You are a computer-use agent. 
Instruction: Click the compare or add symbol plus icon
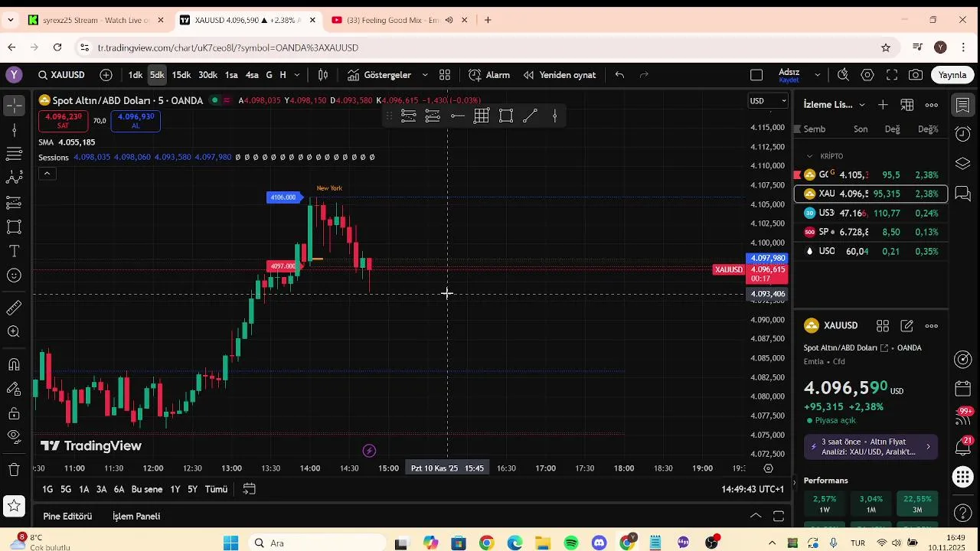[106, 75]
